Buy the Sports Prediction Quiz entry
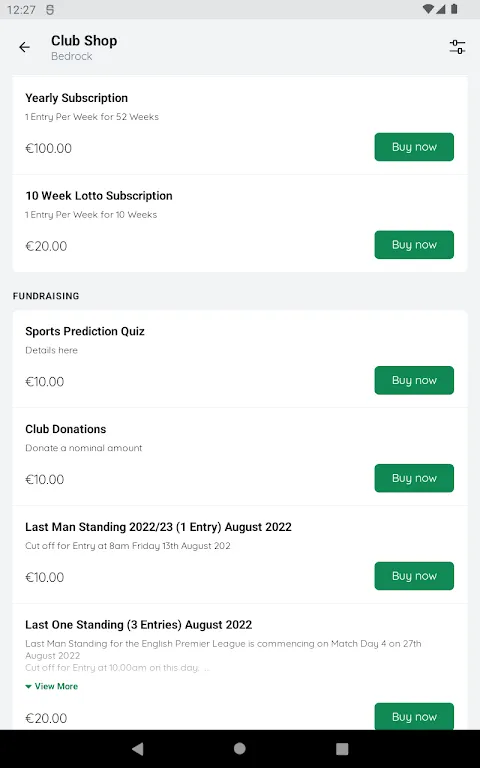This screenshot has width=480, height=768. (414, 380)
